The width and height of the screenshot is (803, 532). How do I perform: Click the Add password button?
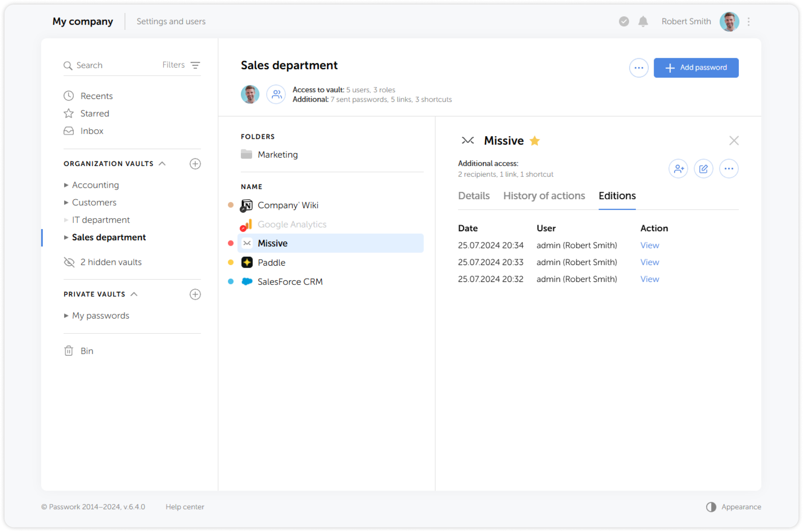[696, 68]
